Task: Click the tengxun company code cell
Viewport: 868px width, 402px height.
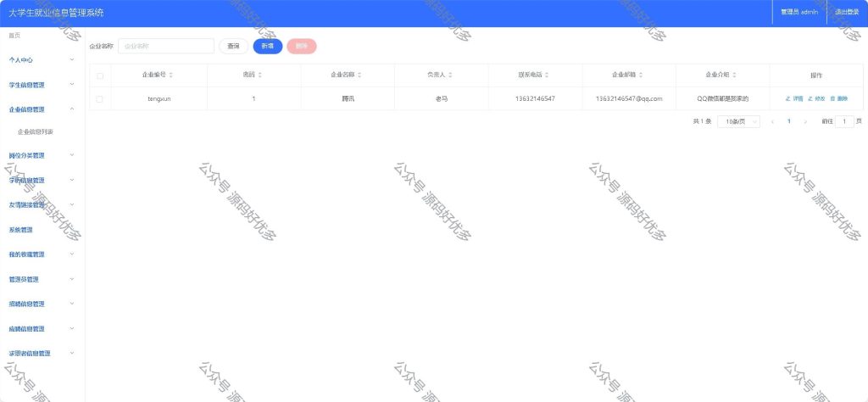Action: pyautogui.click(x=159, y=98)
